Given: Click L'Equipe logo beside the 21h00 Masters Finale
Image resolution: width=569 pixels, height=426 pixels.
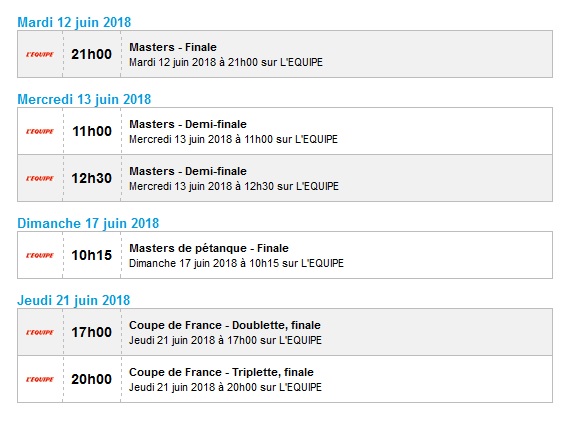Looking at the screenshot, I should 40,54.
